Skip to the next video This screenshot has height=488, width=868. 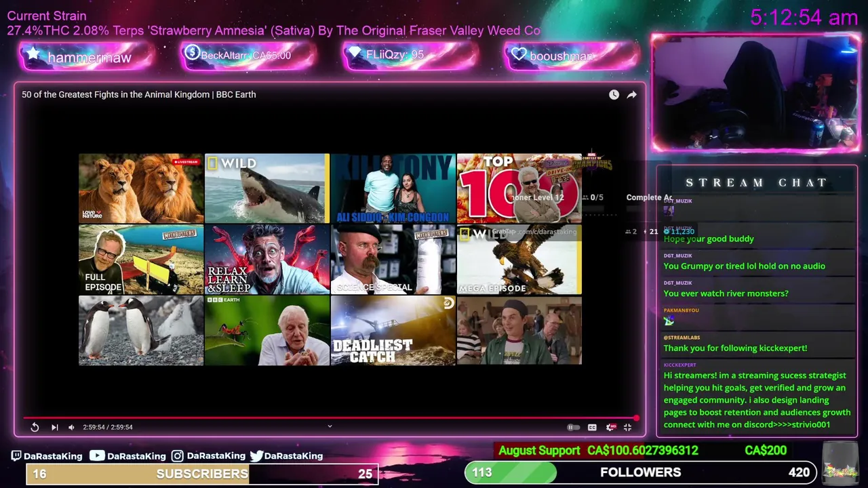click(x=54, y=427)
